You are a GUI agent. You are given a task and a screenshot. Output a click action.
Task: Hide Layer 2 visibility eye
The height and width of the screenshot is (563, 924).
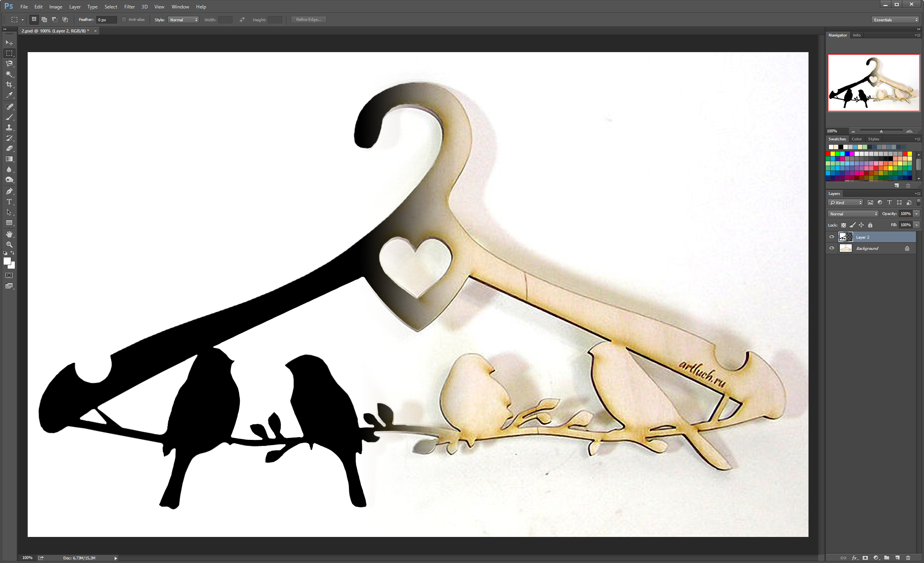pyautogui.click(x=832, y=237)
